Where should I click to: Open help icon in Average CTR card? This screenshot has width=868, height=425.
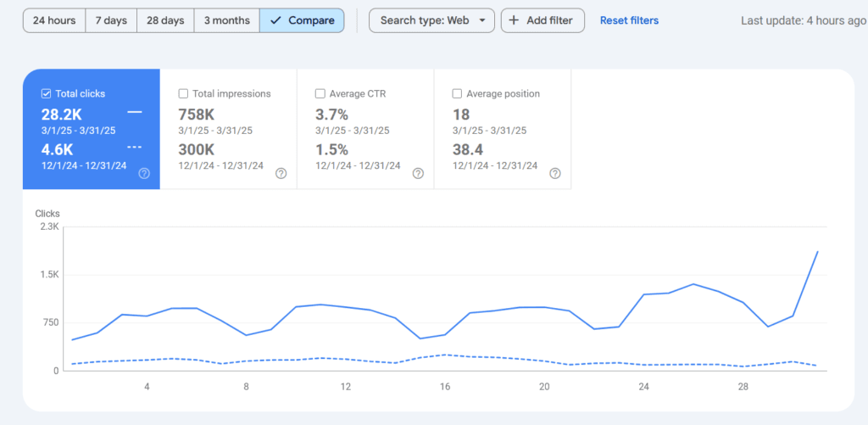point(419,173)
